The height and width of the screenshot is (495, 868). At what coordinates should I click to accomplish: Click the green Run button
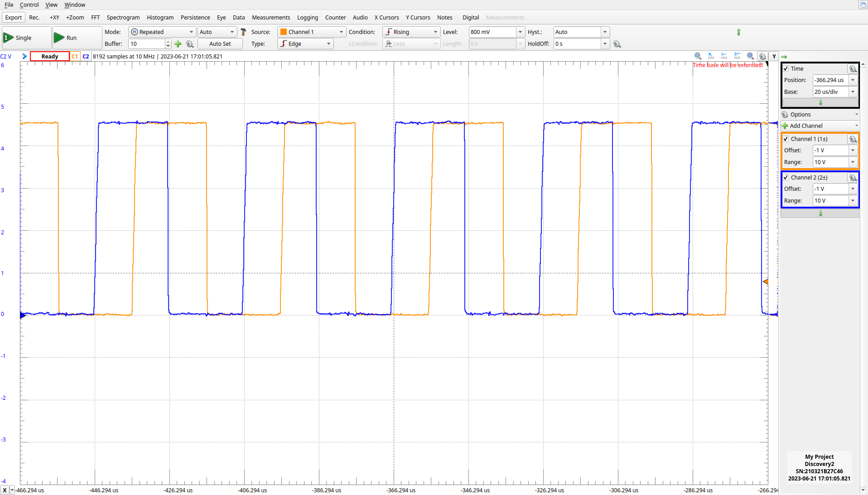(77, 38)
